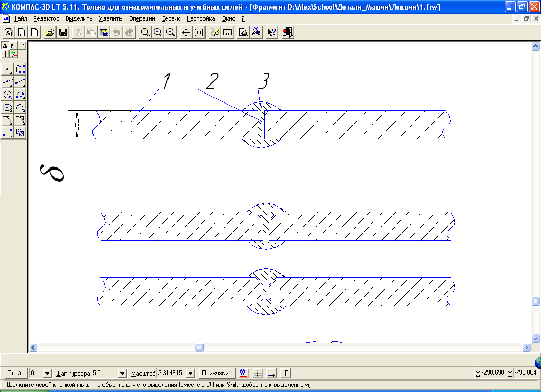Switch to geometry panel tab button
Viewport: 541px width, 392px height.
(x=5, y=45)
